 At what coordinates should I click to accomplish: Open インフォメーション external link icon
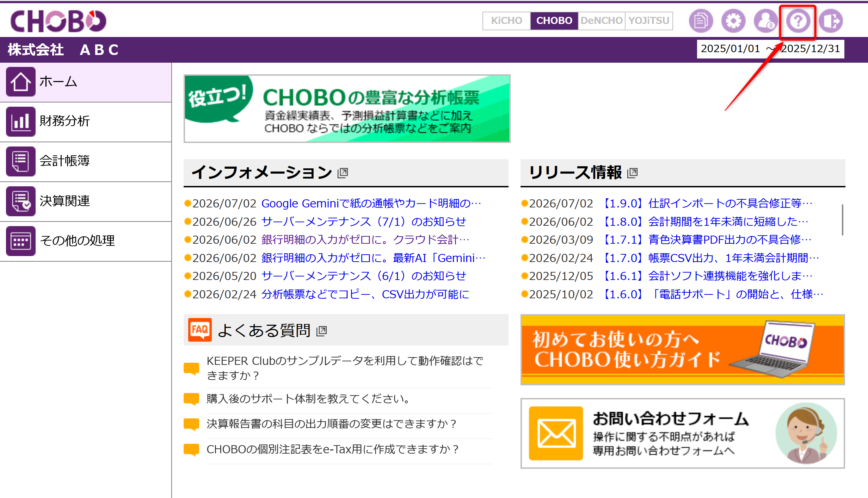pos(343,173)
